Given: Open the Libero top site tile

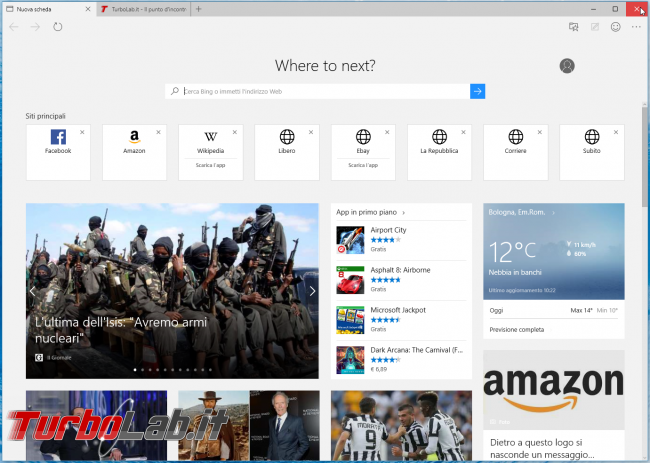Looking at the screenshot, I should 287,152.
